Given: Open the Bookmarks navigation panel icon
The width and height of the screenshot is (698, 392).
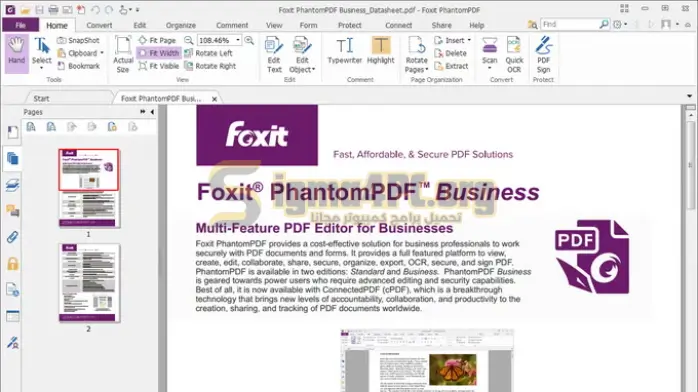Looking at the screenshot, I should pyautogui.click(x=12, y=132).
